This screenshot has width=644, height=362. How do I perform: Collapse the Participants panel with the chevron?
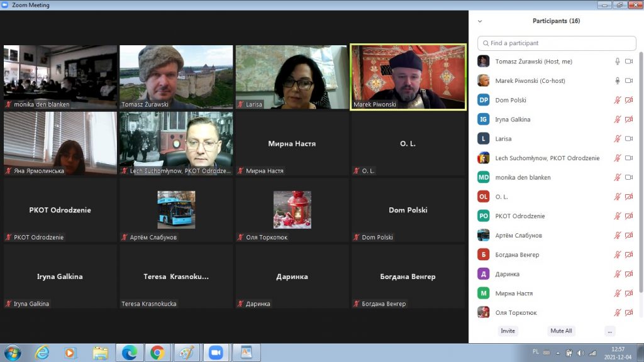pyautogui.click(x=480, y=21)
